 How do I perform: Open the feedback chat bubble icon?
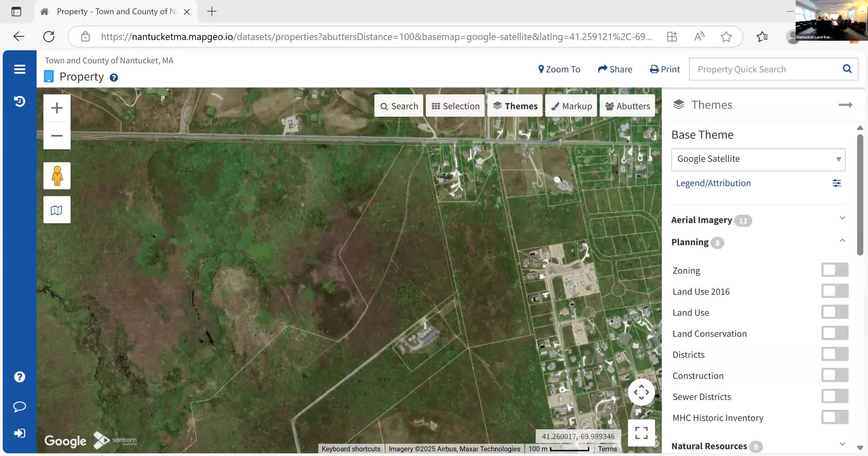(x=19, y=406)
